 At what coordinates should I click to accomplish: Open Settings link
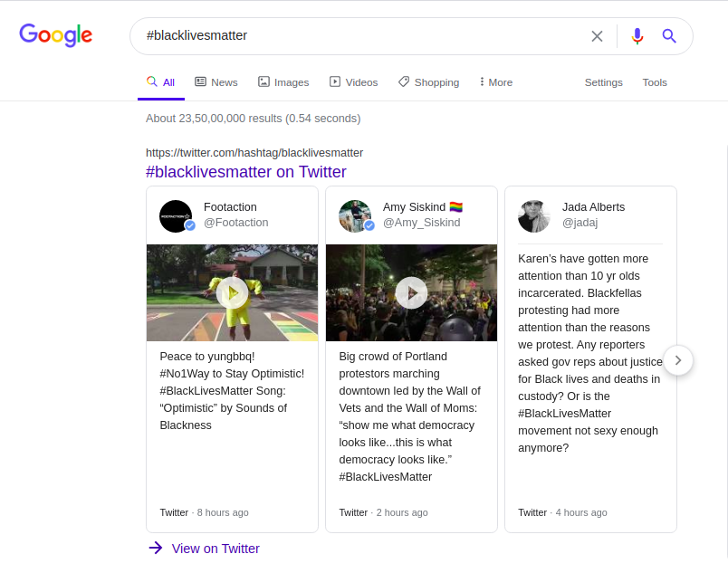(604, 82)
